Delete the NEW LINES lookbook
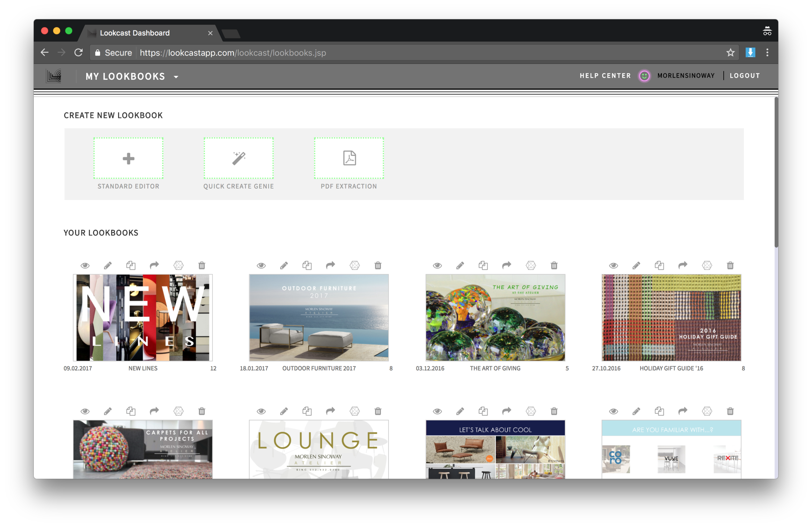 (x=202, y=265)
